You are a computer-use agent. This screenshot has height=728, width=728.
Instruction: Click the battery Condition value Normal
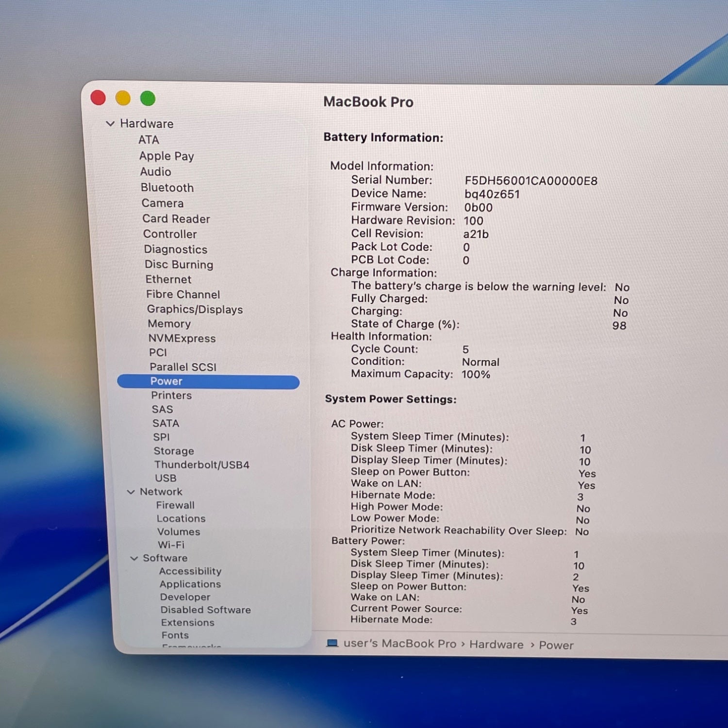pyautogui.click(x=480, y=362)
